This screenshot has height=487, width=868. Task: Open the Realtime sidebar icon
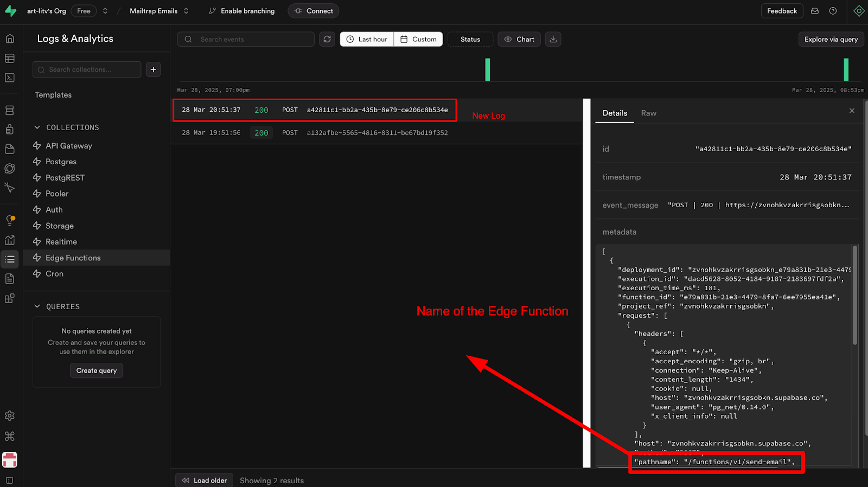[x=10, y=188]
